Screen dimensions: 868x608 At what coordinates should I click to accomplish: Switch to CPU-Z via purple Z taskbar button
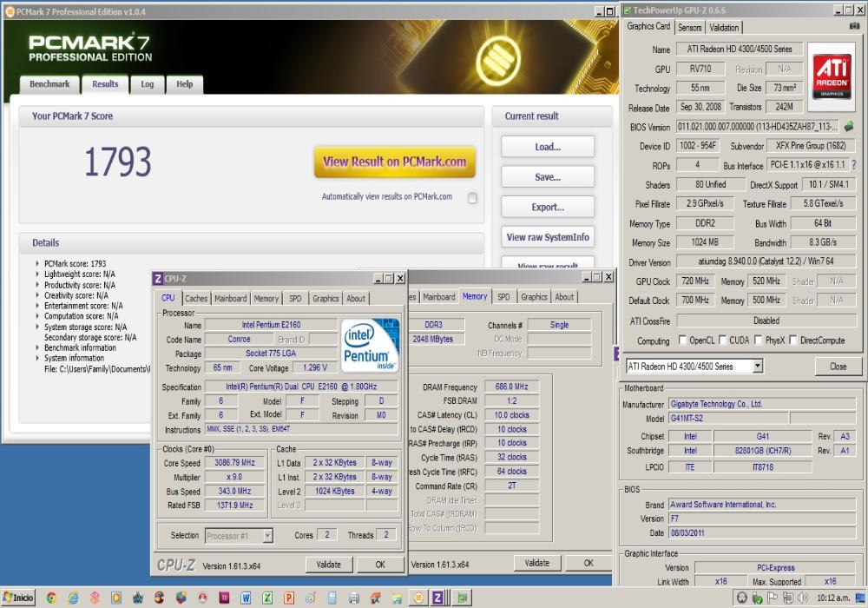pyautogui.click(x=438, y=598)
